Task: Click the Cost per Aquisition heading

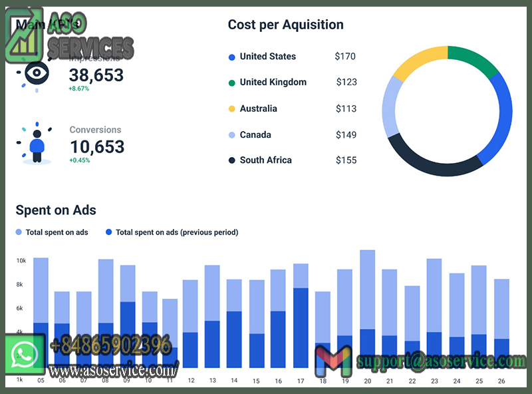Action: tap(286, 25)
